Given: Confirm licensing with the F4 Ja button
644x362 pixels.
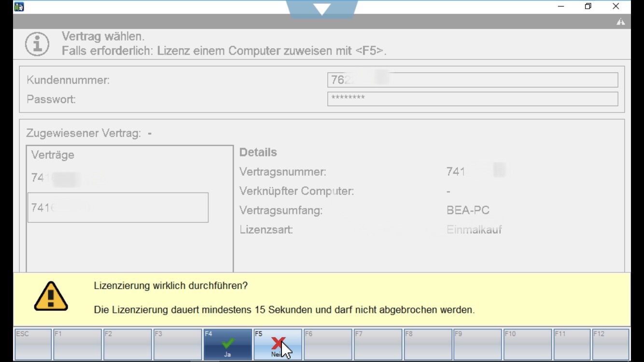Looking at the screenshot, I should [227, 345].
